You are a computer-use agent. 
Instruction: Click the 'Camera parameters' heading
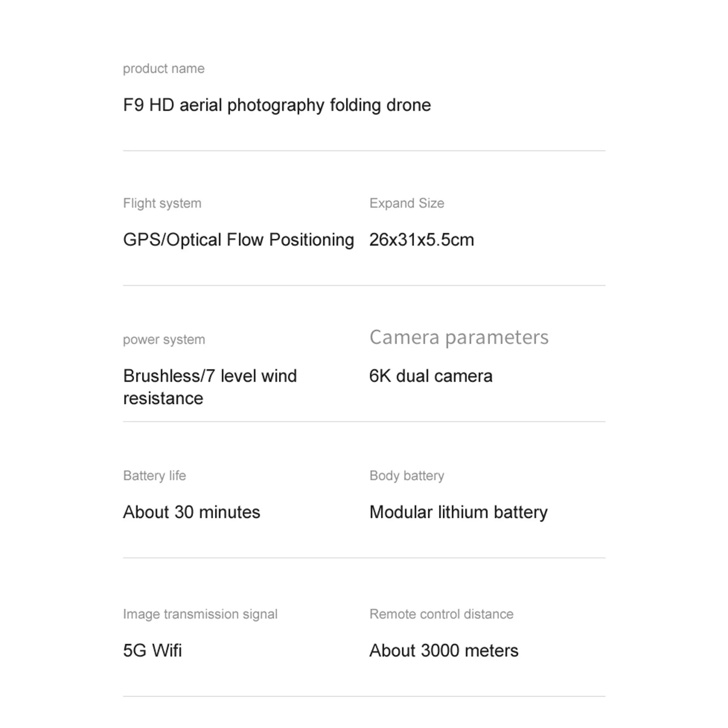coord(459,337)
